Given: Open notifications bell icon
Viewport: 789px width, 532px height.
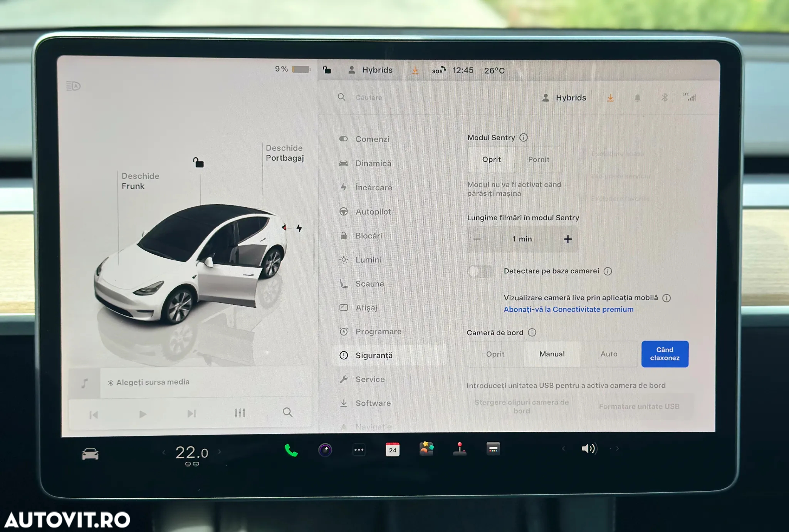Looking at the screenshot, I should coord(638,98).
